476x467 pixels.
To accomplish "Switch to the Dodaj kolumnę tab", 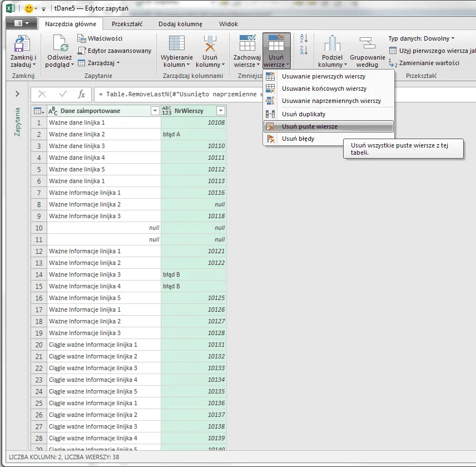I will click(x=180, y=24).
